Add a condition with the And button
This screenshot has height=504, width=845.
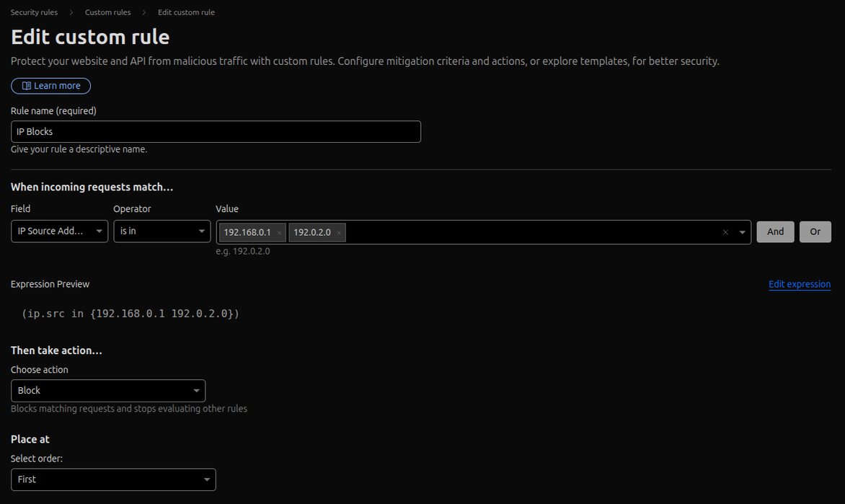pyautogui.click(x=775, y=231)
